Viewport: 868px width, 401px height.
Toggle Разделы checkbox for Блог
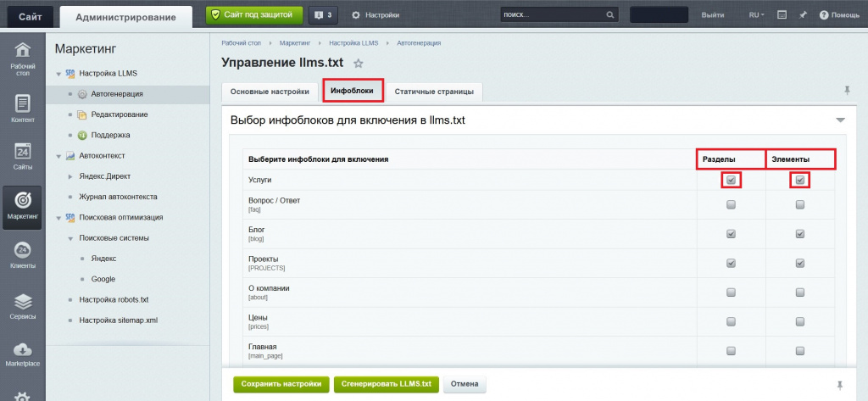click(x=731, y=234)
